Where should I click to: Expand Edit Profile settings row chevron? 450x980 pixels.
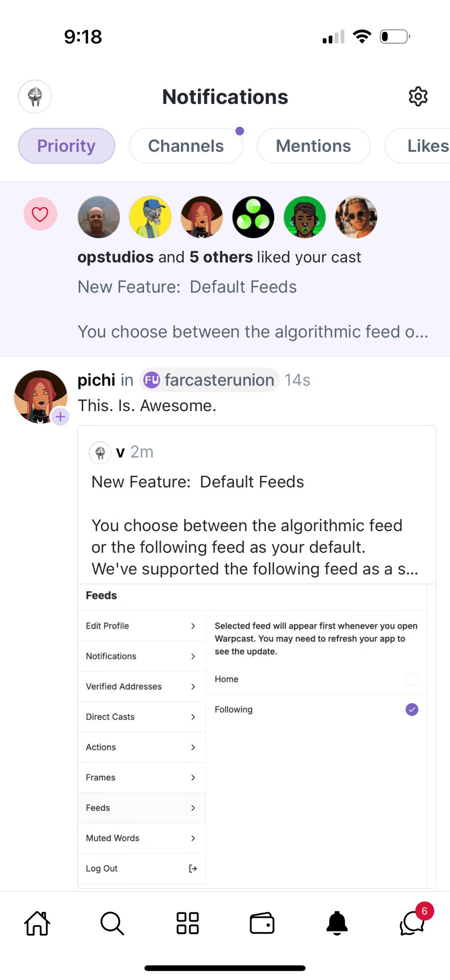click(193, 626)
